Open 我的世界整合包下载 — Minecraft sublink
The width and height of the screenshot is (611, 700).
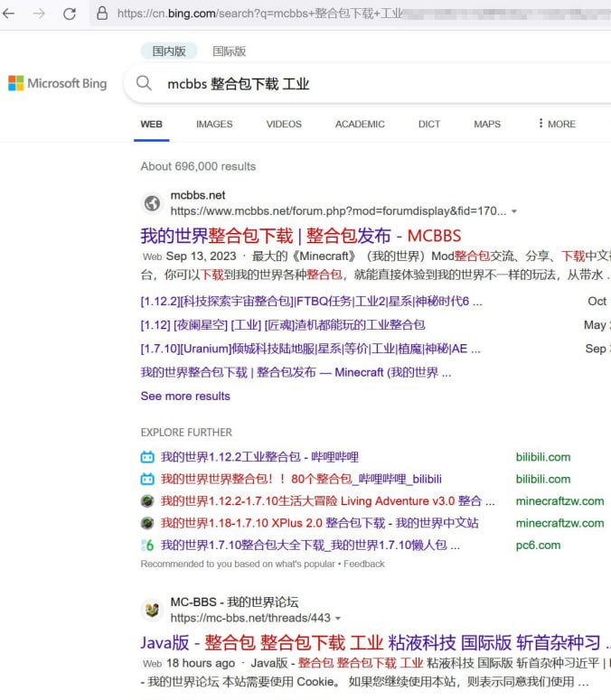tap(296, 372)
